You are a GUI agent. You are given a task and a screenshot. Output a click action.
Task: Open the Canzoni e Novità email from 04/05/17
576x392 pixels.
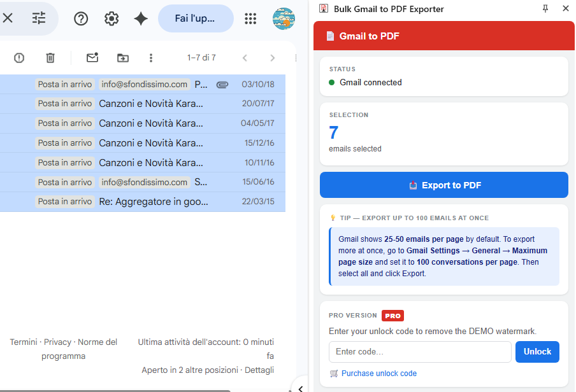click(x=143, y=123)
